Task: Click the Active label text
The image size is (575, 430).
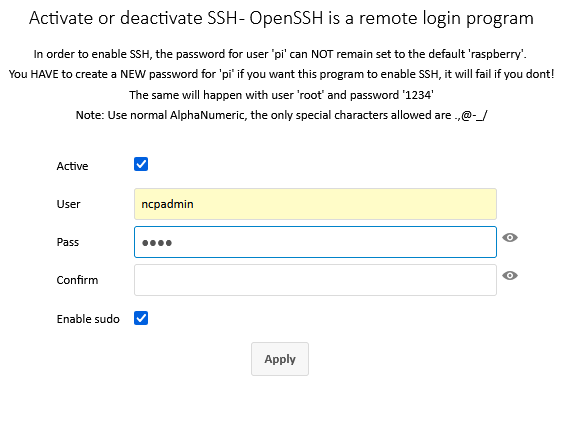Action: pos(72,166)
